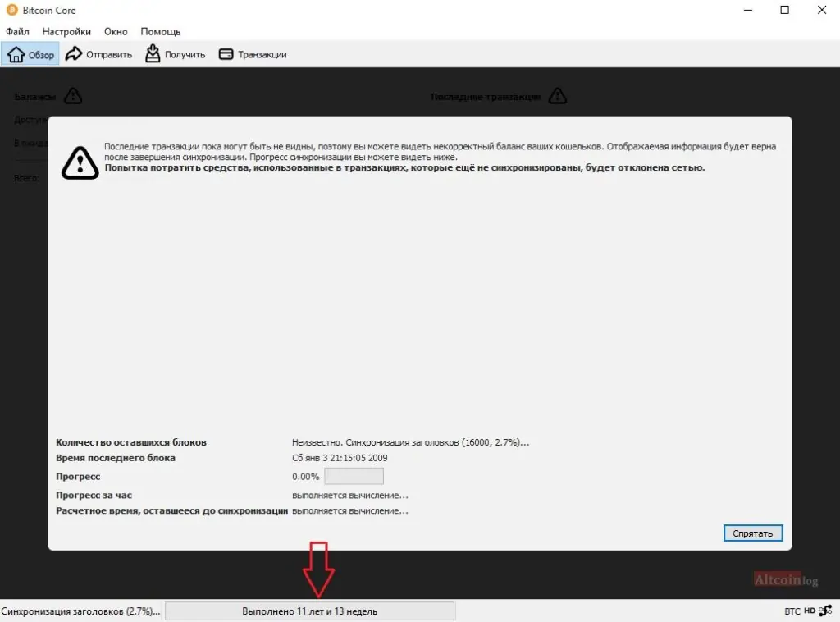
Task: Switch to the Отправить tab
Action: point(98,54)
